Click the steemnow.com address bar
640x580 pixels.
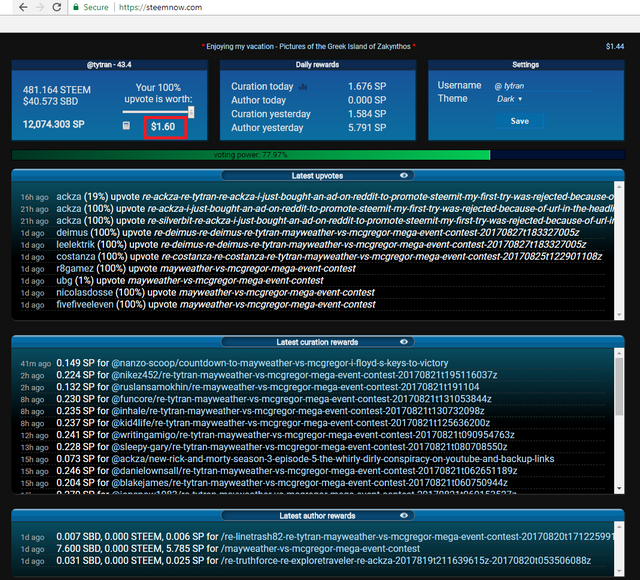pos(160,7)
